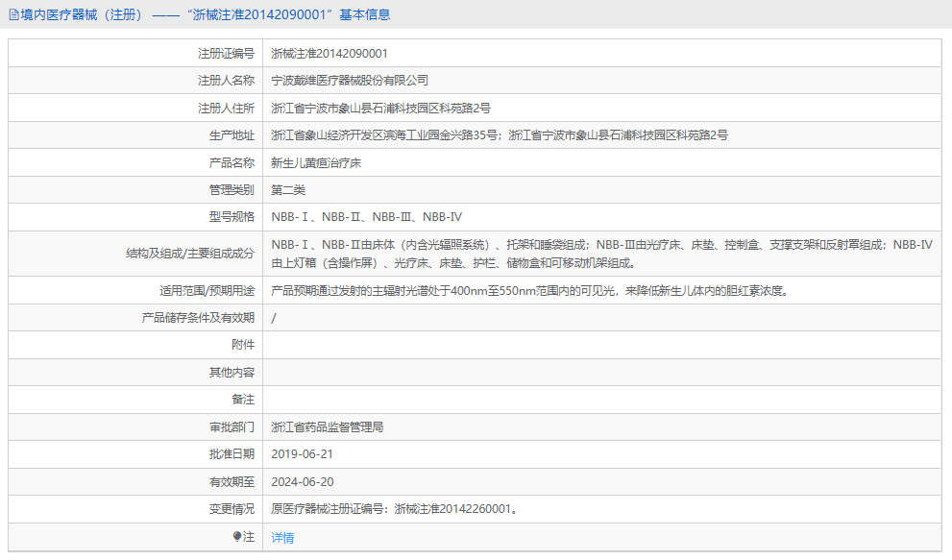Click the 注册人名称 label
This screenshot has width=952, height=560.
coord(226,80)
